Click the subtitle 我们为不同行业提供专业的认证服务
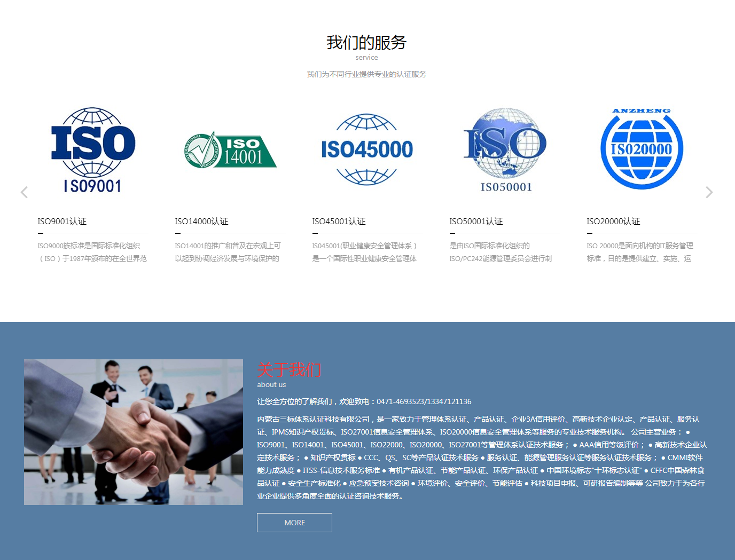735x560 pixels. coord(366,74)
